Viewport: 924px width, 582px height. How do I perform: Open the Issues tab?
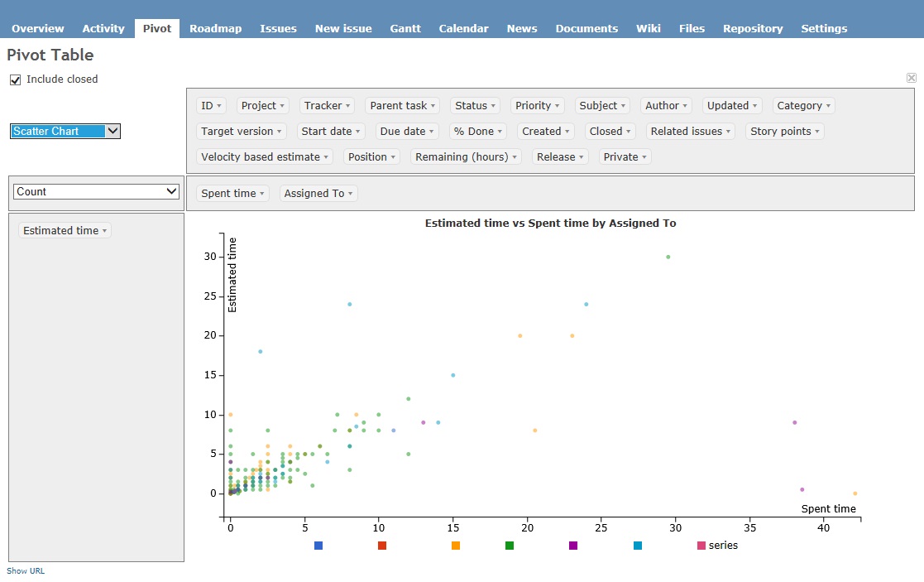click(278, 28)
